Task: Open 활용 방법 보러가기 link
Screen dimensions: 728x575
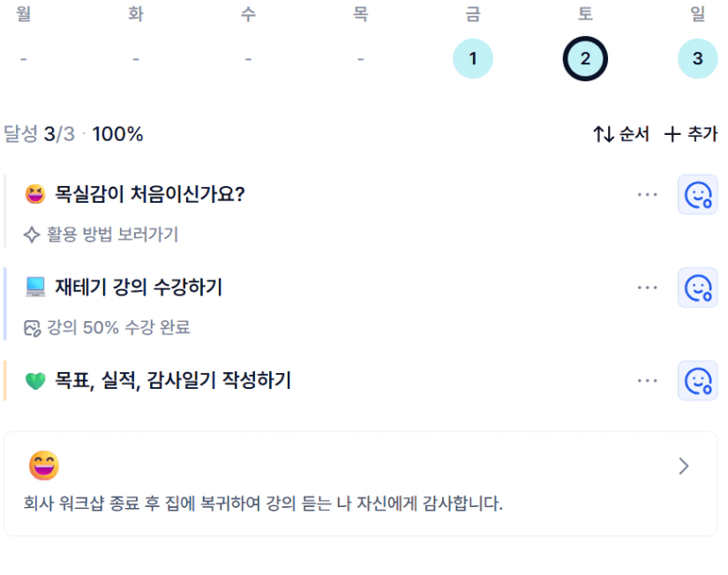Action: tap(112, 235)
